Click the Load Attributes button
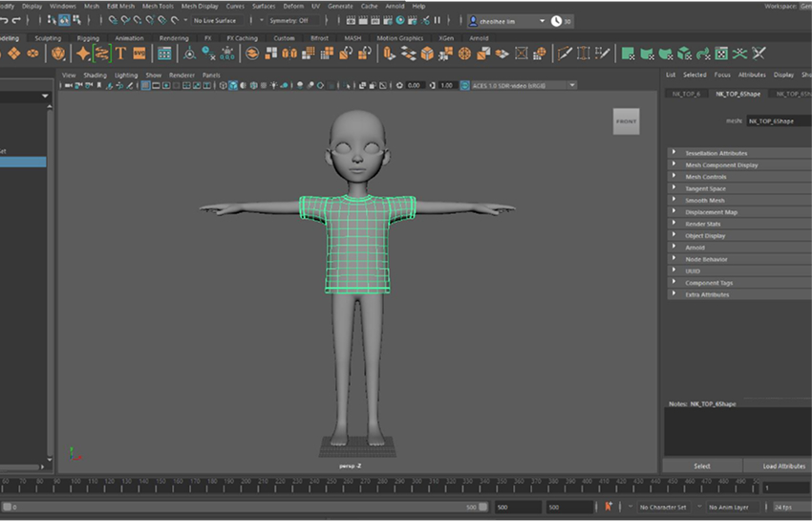 click(783, 466)
